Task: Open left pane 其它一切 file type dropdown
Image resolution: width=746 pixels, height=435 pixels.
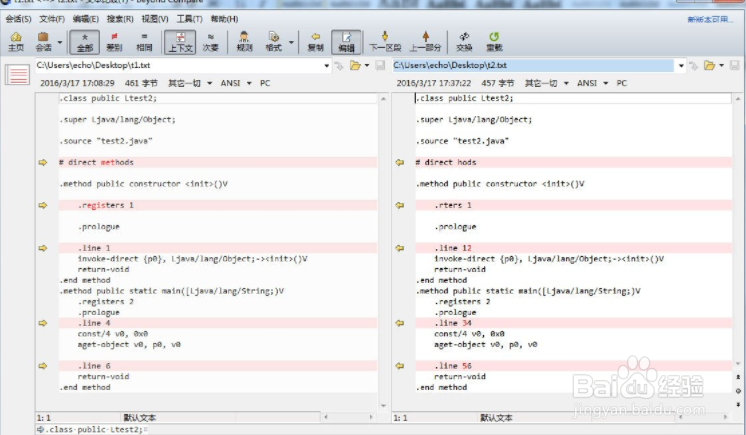Action: click(x=189, y=83)
